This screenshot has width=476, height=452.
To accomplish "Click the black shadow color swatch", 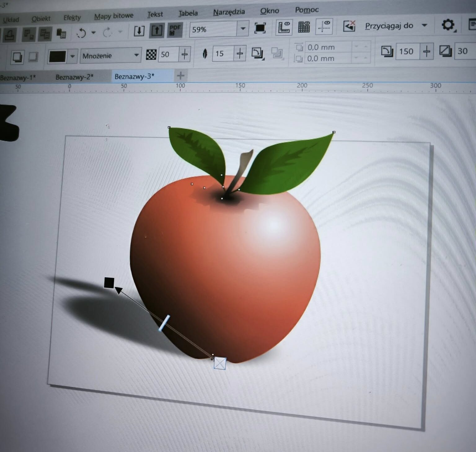I will click(58, 56).
